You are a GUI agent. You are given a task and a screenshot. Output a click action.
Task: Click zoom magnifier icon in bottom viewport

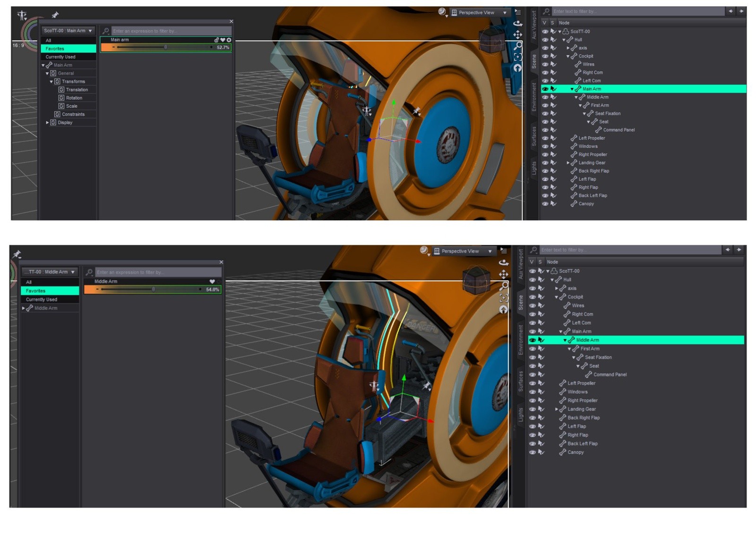[x=504, y=286]
